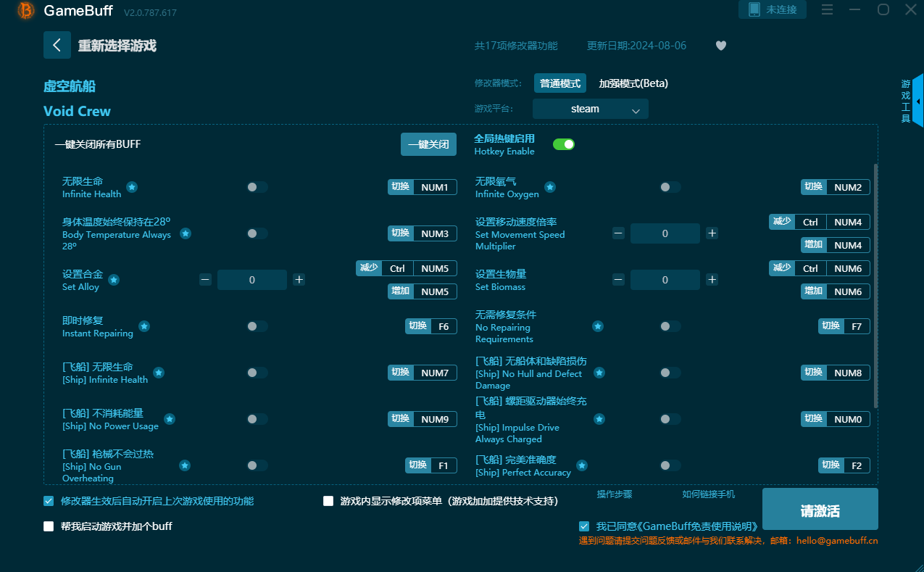924x572 pixels.
Task: Click the activate (请激活) button
Action: coord(820,510)
